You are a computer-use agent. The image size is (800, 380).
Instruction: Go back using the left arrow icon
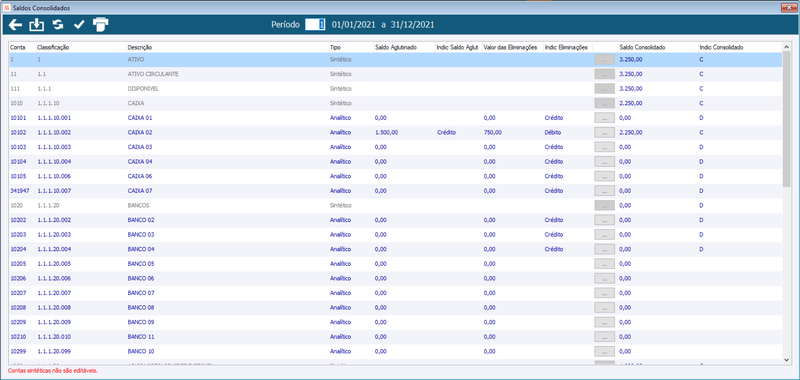click(x=15, y=24)
